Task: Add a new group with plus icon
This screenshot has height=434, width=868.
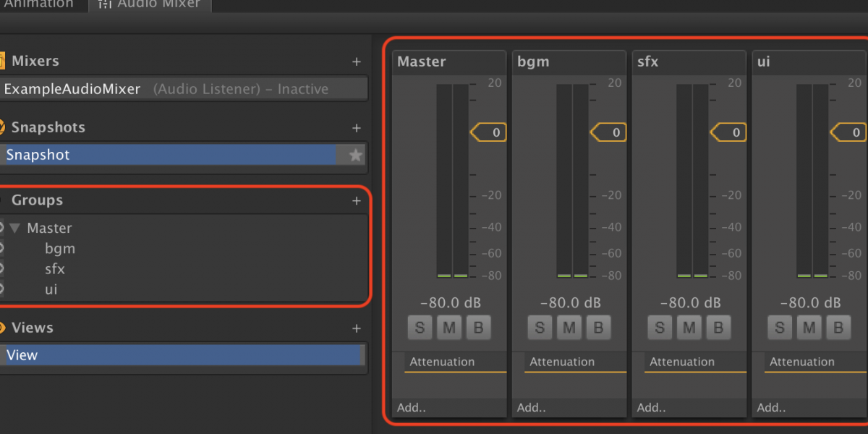Action: tap(356, 201)
